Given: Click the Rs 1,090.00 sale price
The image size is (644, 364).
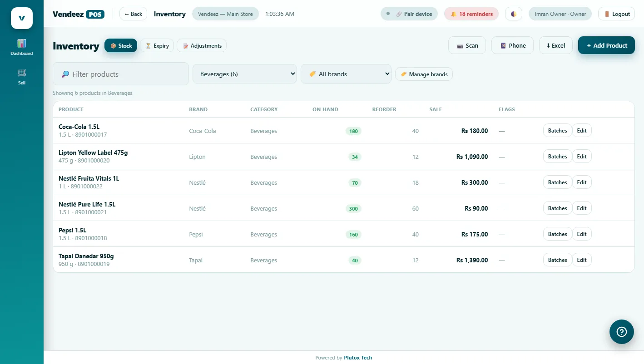Looking at the screenshot, I should click(x=472, y=157).
